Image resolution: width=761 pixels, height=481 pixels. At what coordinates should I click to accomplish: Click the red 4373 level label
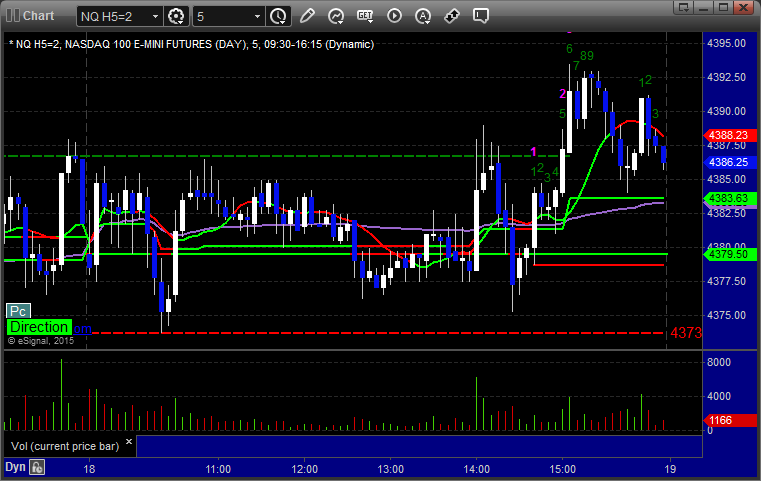click(x=686, y=333)
